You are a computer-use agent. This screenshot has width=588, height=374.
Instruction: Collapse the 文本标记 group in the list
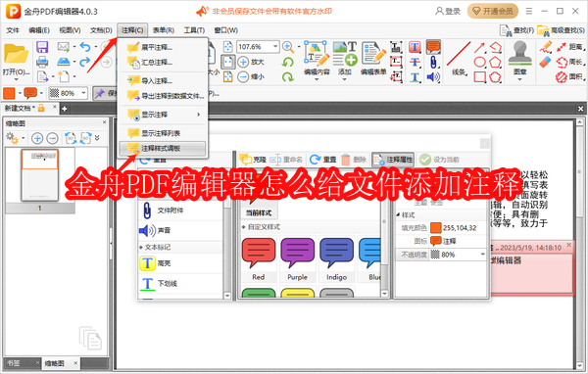(x=141, y=248)
